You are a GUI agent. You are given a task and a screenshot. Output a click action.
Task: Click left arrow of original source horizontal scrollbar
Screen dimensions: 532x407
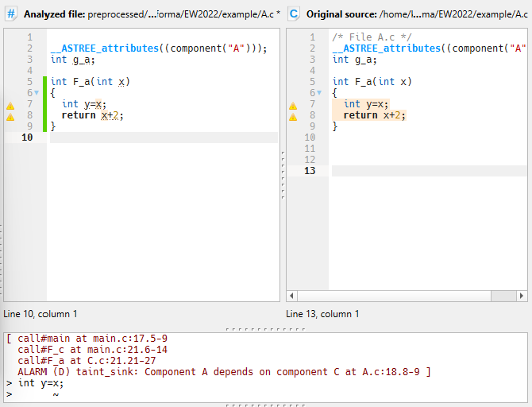tap(291, 296)
